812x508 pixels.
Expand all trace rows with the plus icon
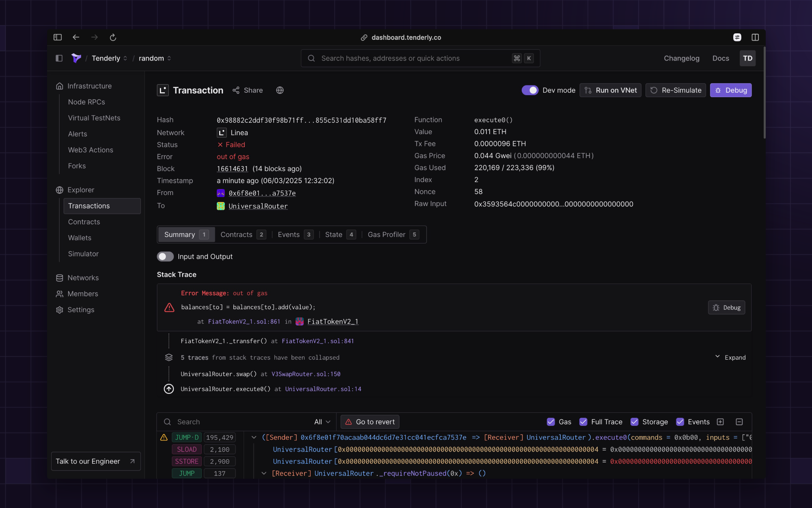[x=721, y=422]
